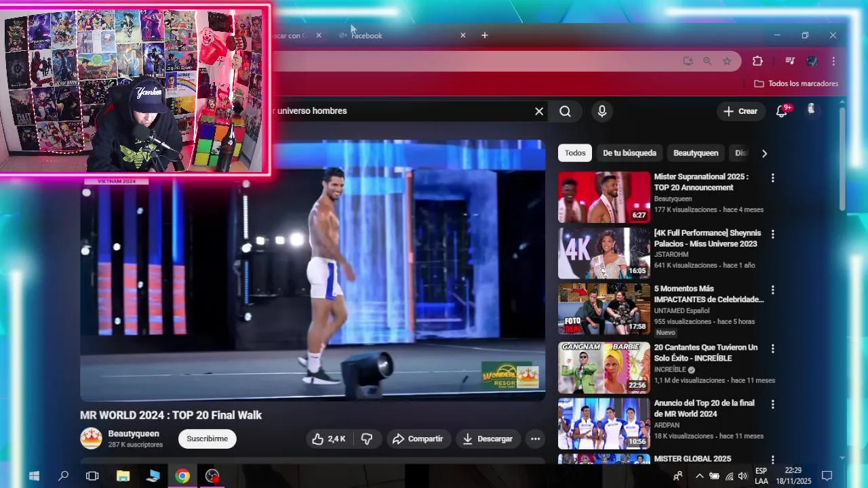Click the Compartir button
Screen dimensions: 868x488
418,439
